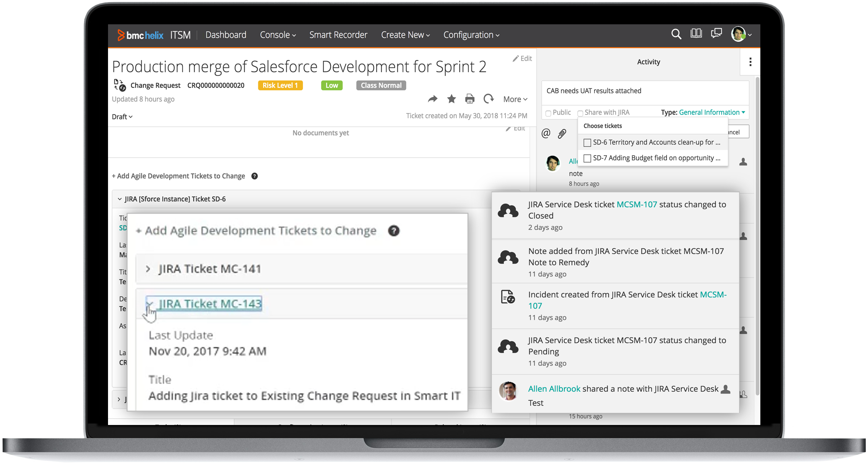Screen dimensions: 868x465
Task: Check the Public checkbox
Action: coord(548,113)
